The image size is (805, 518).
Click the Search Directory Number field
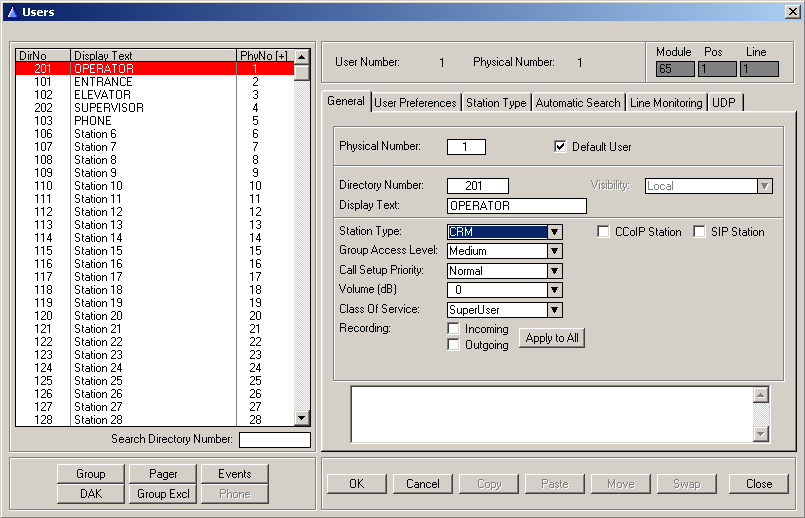click(275, 440)
